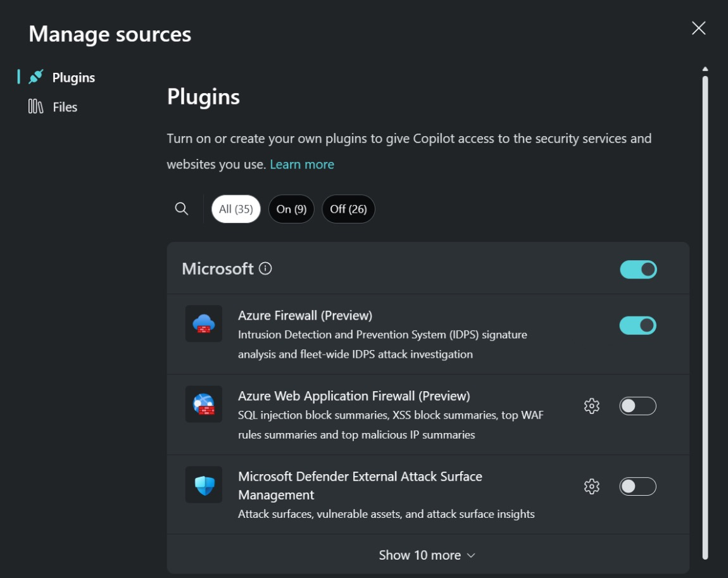
Task: Enable the Azure Web Application Firewall plugin
Action: (x=637, y=406)
